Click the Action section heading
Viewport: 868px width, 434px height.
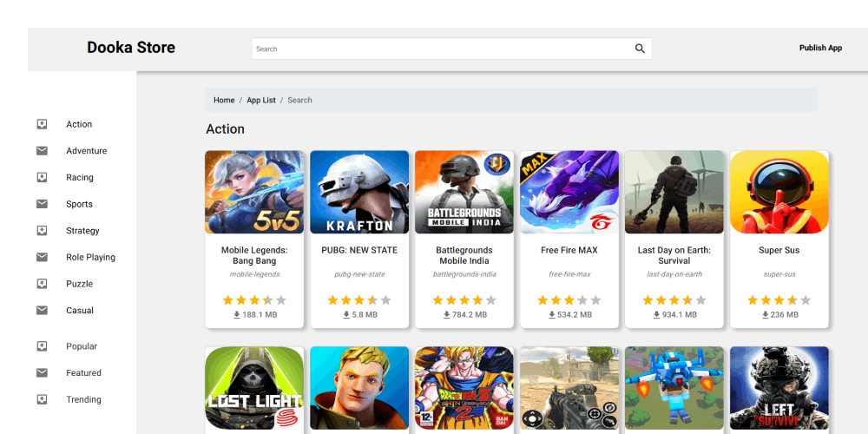pos(226,129)
